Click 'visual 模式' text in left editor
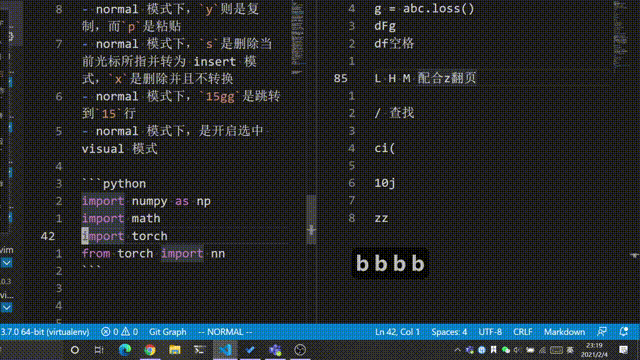This screenshot has height=360, width=640. pyautogui.click(x=119, y=149)
